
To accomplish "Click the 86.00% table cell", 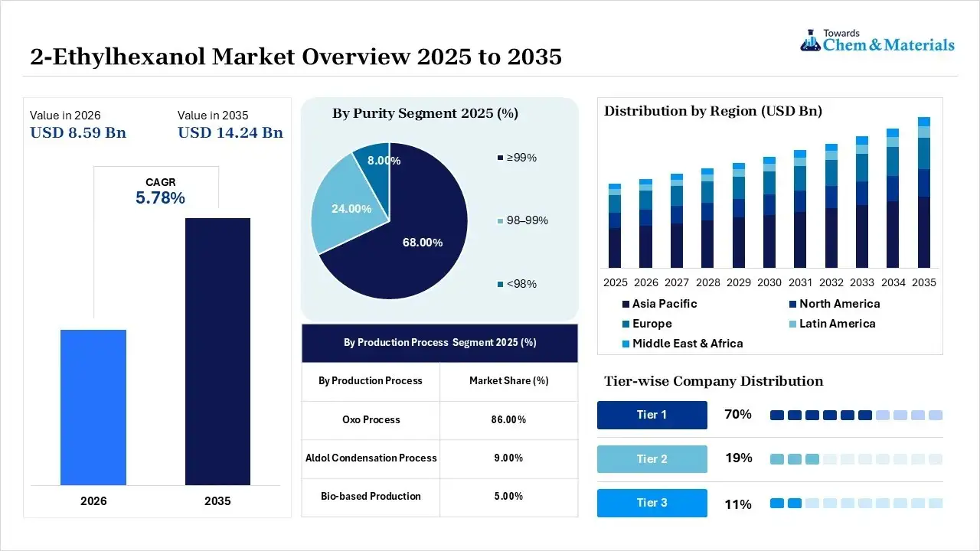I will point(509,420).
